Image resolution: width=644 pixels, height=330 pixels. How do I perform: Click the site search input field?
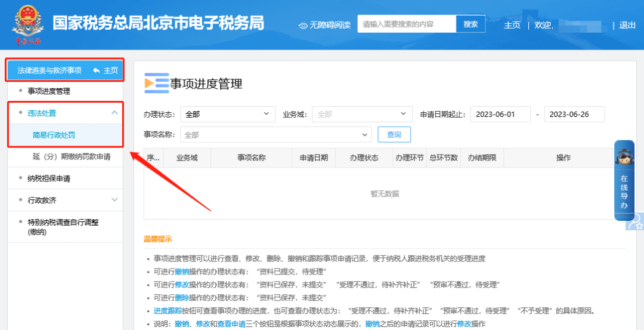pyautogui.click(x=407, y=24)
